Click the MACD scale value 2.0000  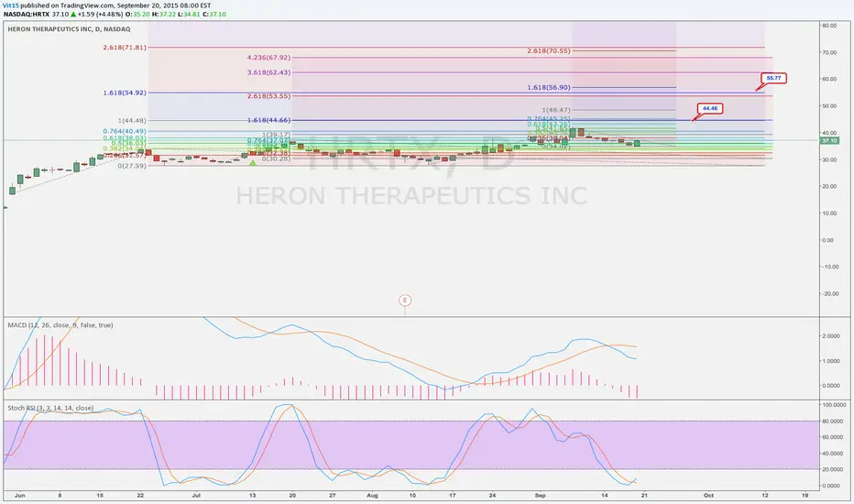coord(831,336)
